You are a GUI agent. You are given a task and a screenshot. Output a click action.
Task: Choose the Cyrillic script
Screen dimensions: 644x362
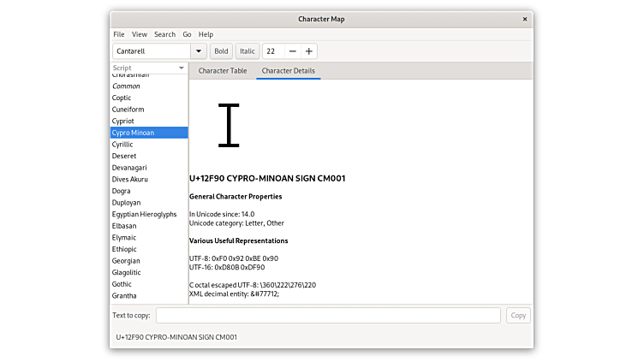pyautogui.click(x=123, y=145)
